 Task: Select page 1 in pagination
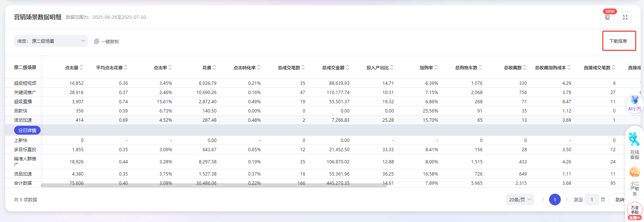tap(555, 200)
